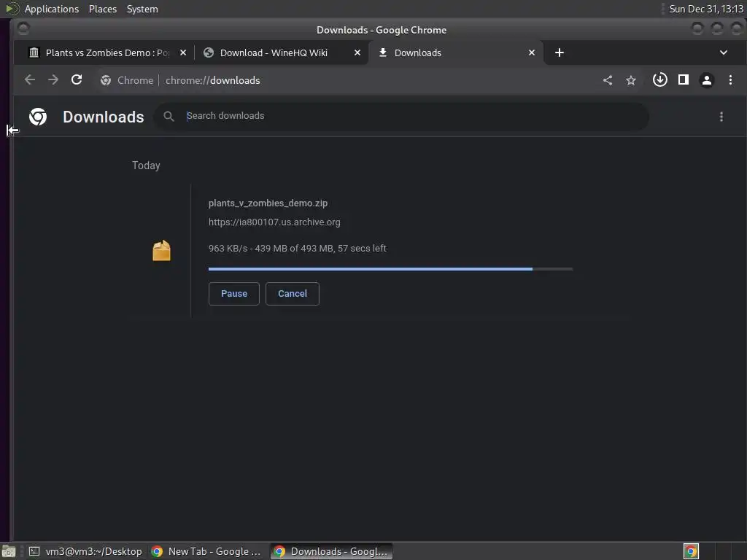Screen dimensions: 747x560
Task: Click the zip package file icon
Action: click(161, 251)
